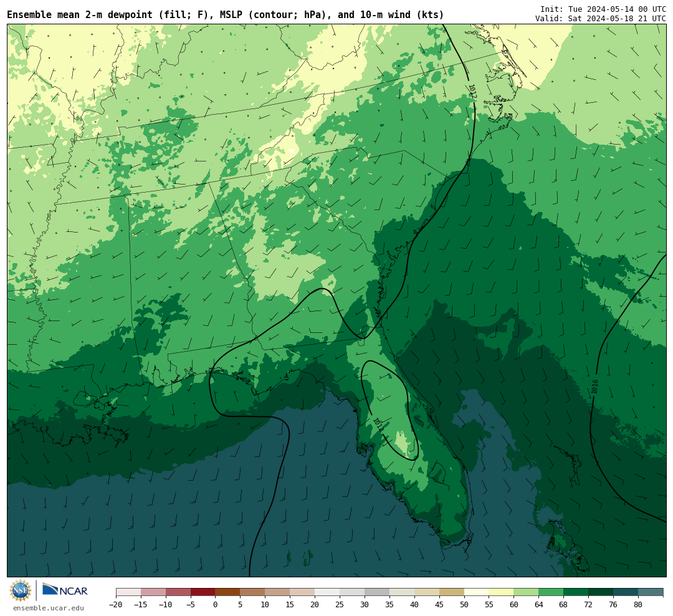Screen dimensions: 673x616
Task: Pick the 50 to 55 pale yellow swatch
Action: pyautogui.click(x=477, y=592)
